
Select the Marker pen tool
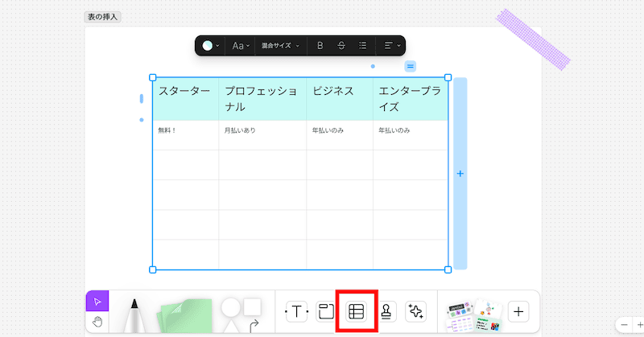coord(134,315)
